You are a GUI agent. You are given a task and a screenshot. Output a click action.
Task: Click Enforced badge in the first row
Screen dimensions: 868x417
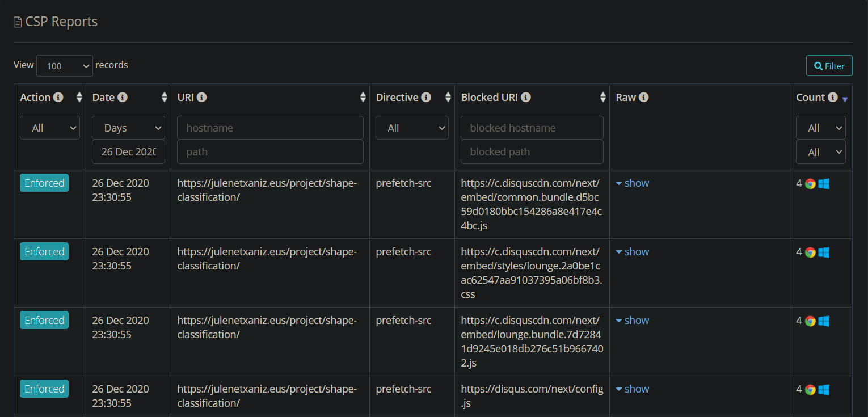pos(44,183)
